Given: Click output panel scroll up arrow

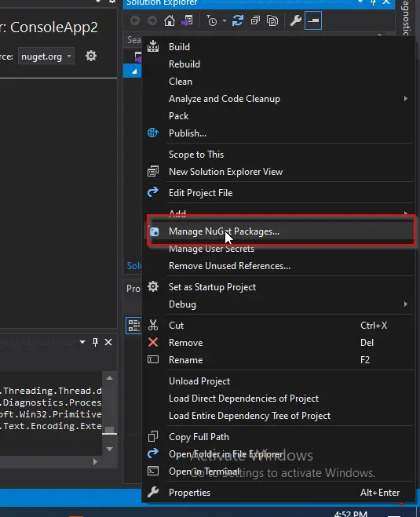Looking at the screenshot, I should tap(110, 378).
